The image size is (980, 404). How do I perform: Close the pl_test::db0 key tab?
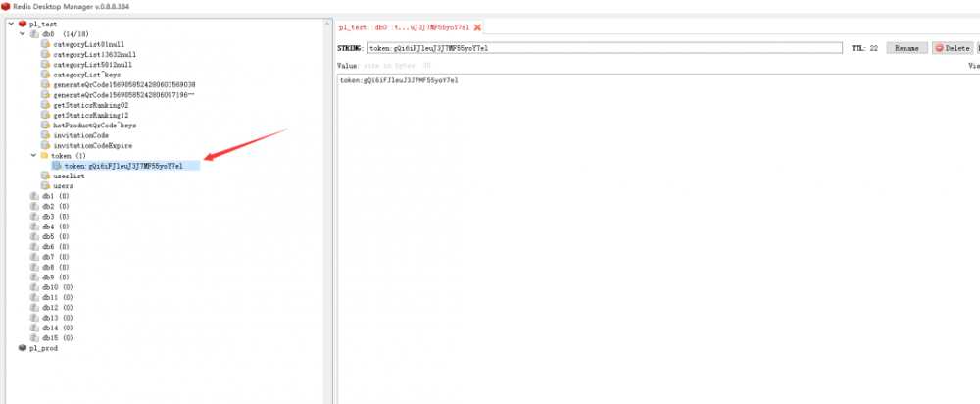coord(477,27)
